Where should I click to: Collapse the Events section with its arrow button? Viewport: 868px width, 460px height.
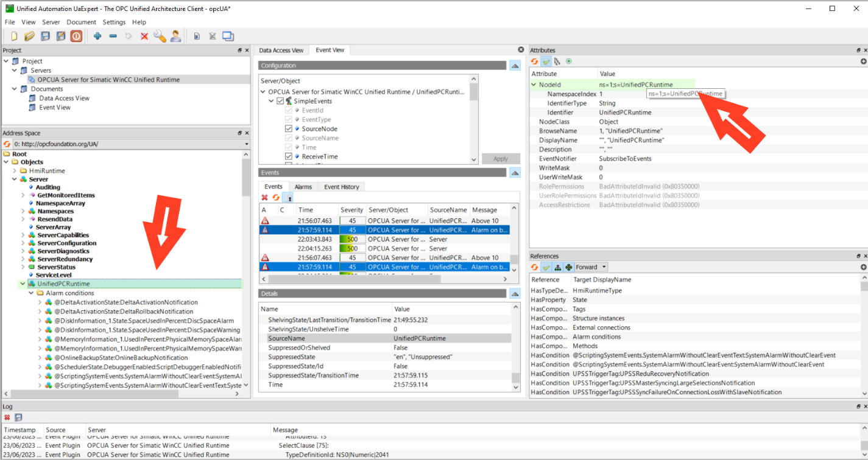(515, 173)
